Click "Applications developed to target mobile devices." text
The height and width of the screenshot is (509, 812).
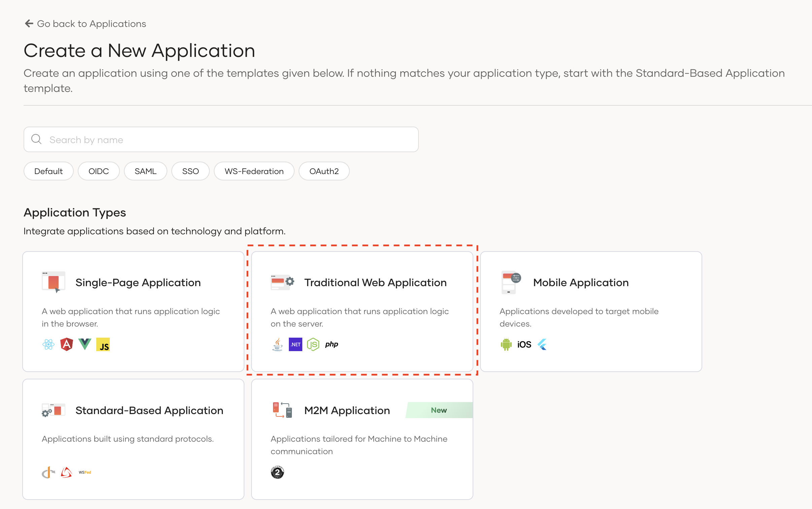pos(579,317)
